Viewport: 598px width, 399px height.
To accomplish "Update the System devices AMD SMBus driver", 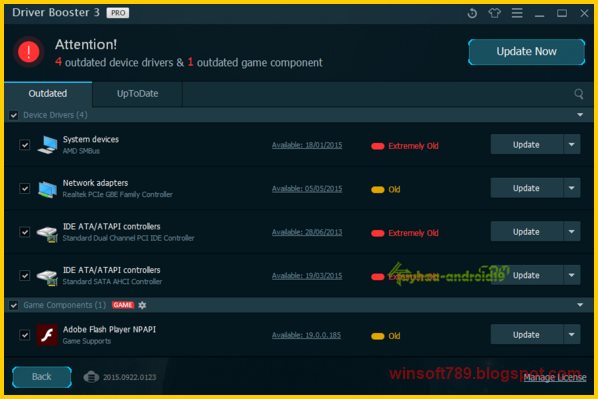I will pyautogui.click(x=526, y=145).
